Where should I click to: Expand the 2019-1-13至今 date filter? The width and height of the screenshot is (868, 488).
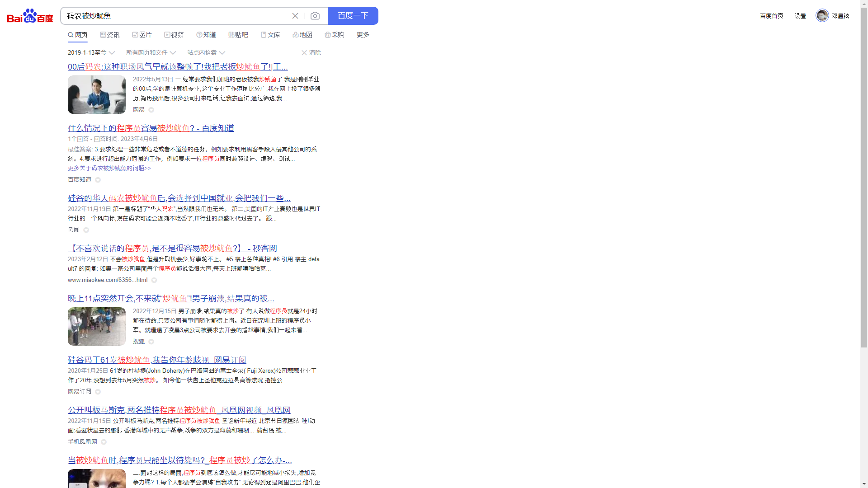click(x=91, y=53)
